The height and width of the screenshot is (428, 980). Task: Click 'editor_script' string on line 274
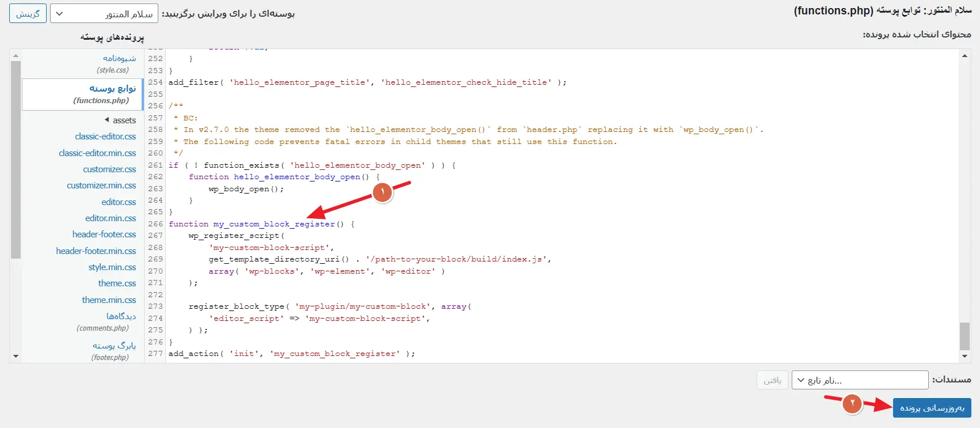point(246,319)
